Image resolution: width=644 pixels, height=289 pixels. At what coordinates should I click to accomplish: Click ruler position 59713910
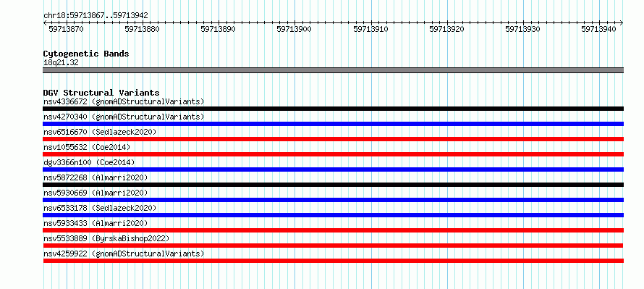pyautogui.click(x=371, y=29)
